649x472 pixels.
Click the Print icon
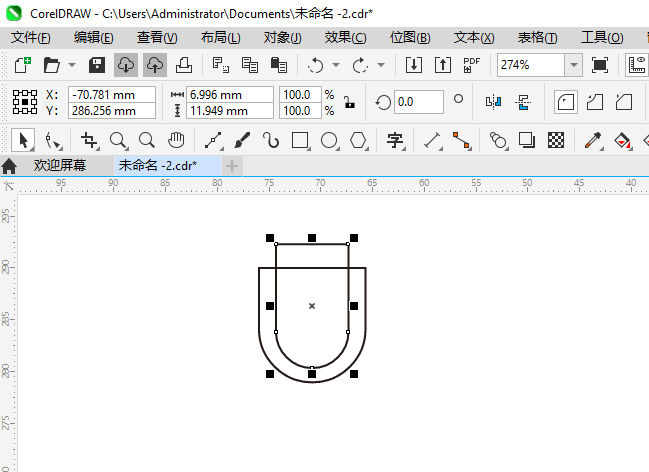pos(184,65)
